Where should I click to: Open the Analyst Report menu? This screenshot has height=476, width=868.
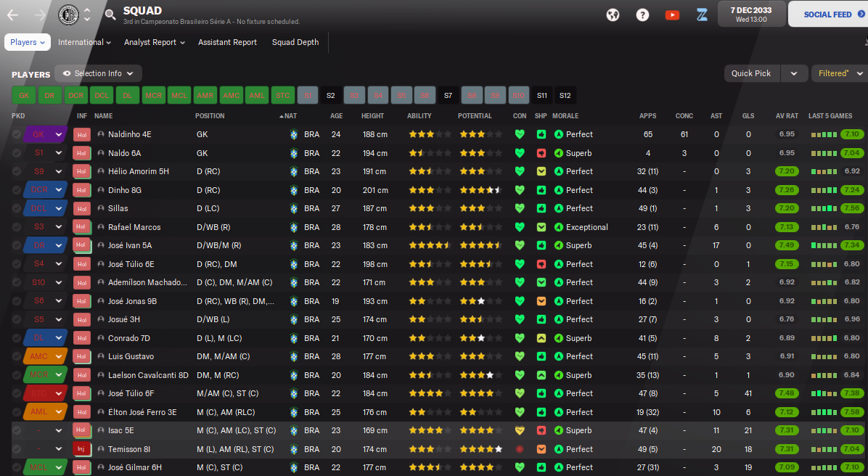(155, 42)
